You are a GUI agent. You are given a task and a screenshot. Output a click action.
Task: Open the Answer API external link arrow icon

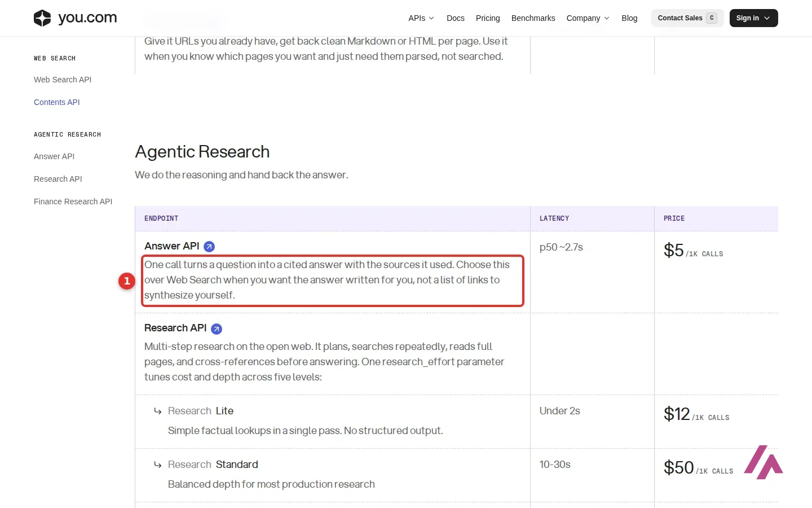point(209,247)
